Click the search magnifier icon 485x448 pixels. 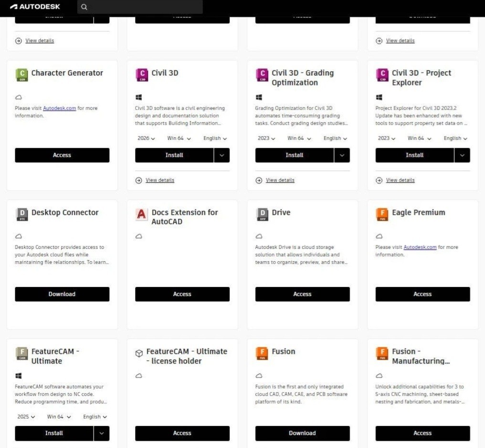tap(84, 7)
